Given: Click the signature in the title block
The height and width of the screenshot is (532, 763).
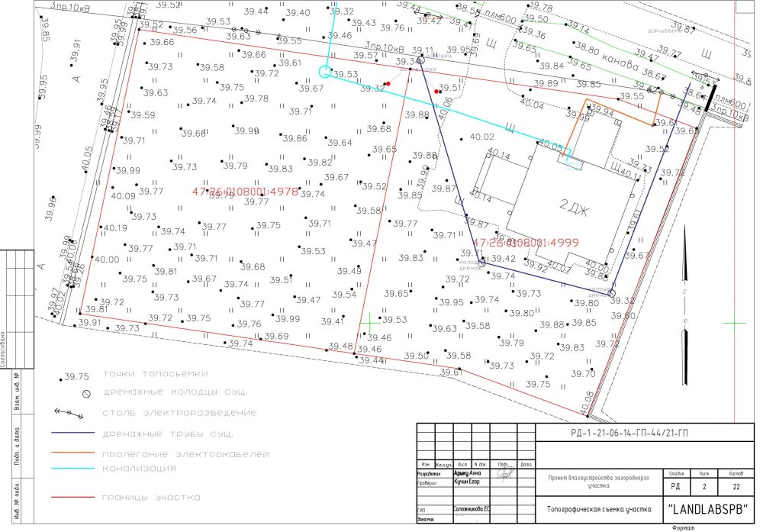Looking at the screenshot, I should [x=503, y=473].
